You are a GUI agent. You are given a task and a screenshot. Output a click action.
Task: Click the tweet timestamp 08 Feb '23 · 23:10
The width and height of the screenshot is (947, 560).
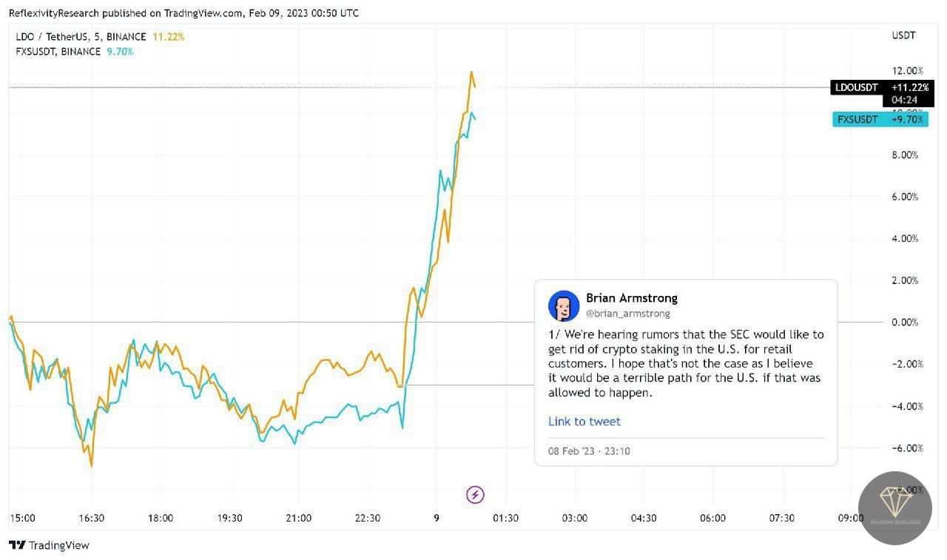coord(589,451)
